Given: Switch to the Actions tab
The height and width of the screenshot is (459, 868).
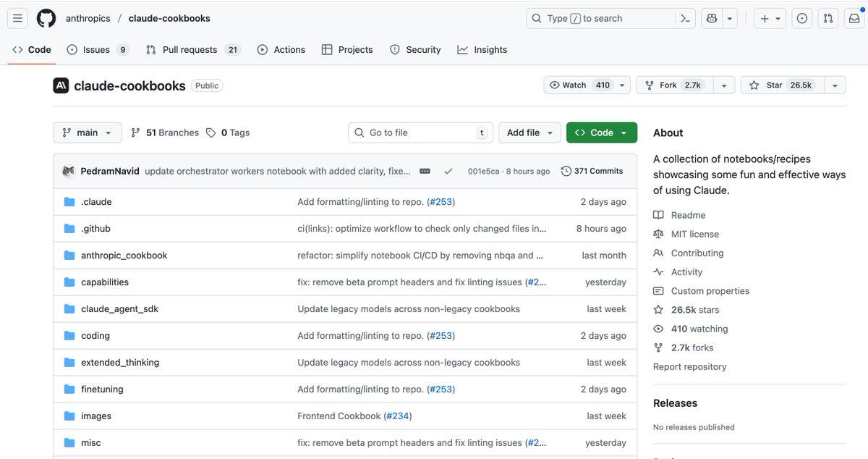Looking at the screenshot, I should 281,49.
